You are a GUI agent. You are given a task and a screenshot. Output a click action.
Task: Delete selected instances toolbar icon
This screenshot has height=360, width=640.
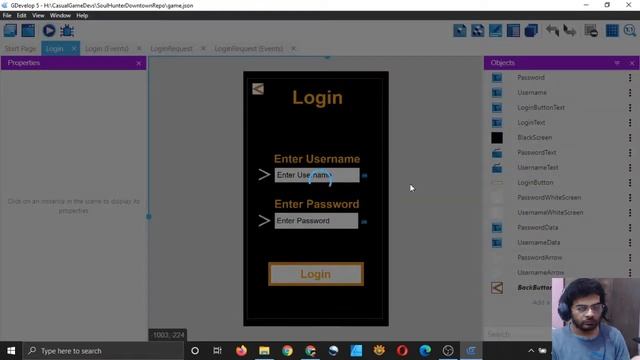click(x=591, y=31)
